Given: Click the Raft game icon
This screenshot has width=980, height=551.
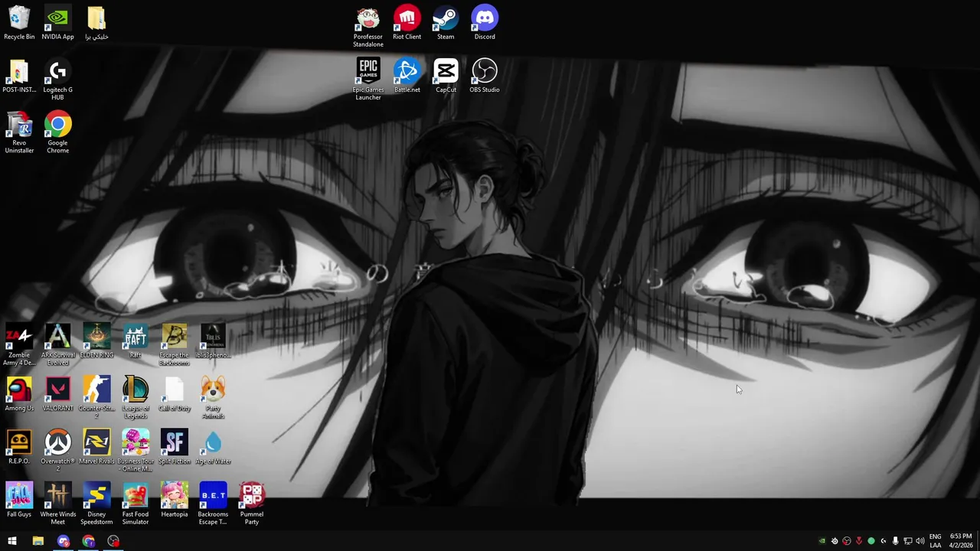Looking at the screenshot, I should point(136,341).
